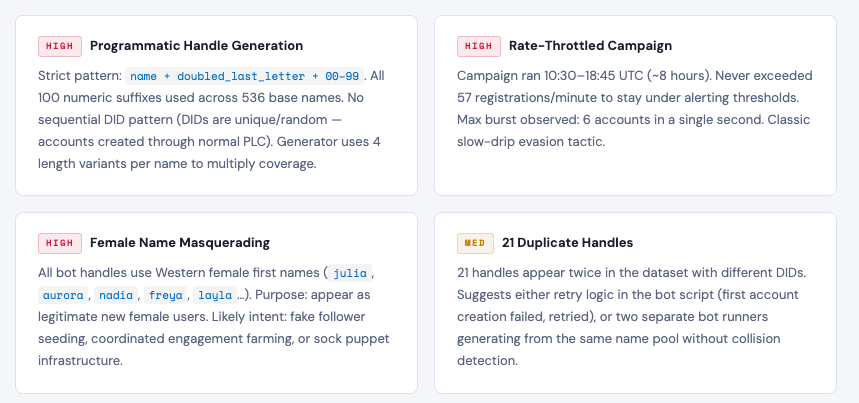The width and height of the screenshot is (859, 403).
Task: Select the Female Name Masquerading heading
Action: 180,243
